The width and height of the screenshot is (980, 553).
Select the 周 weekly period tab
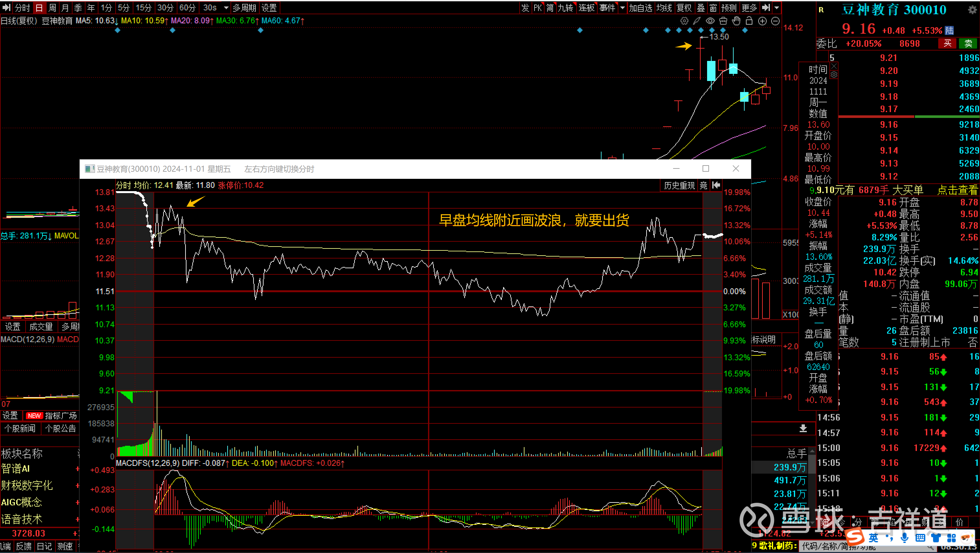[52, 7]
